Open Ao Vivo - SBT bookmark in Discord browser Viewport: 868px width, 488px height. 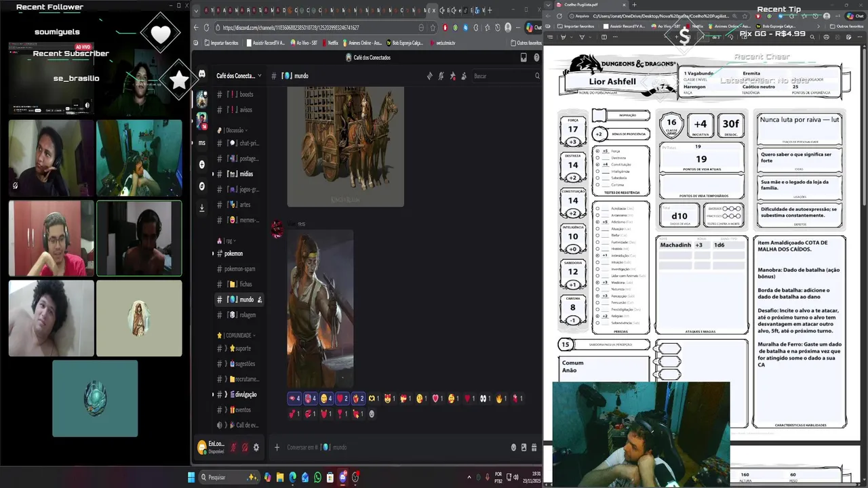[304, 43]
